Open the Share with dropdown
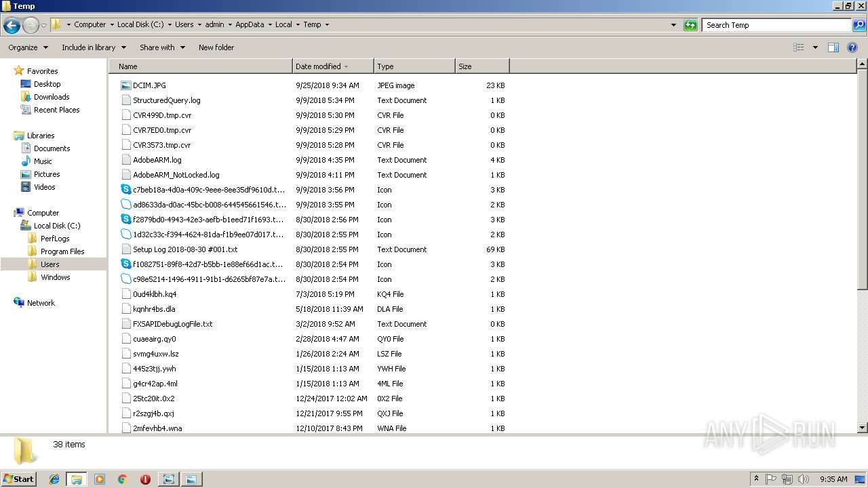The image size is (868, 488). (x=162, y=47)
